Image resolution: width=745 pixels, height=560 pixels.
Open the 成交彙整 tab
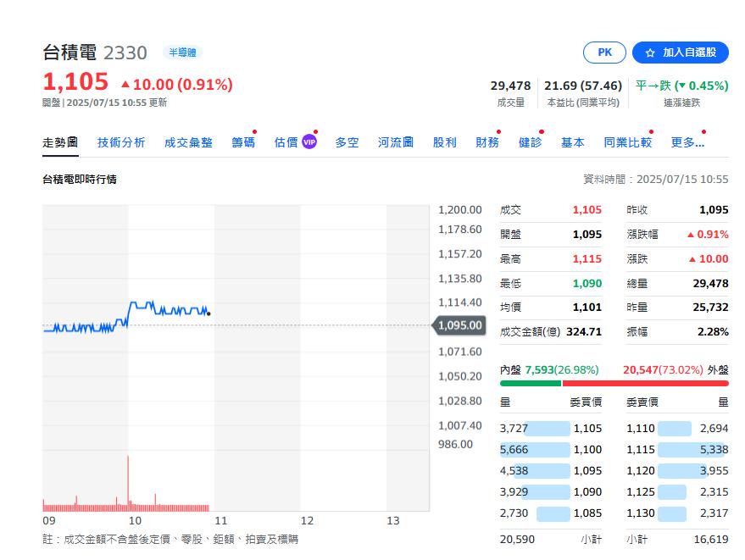pyautogui.click(x=188, y=142)
